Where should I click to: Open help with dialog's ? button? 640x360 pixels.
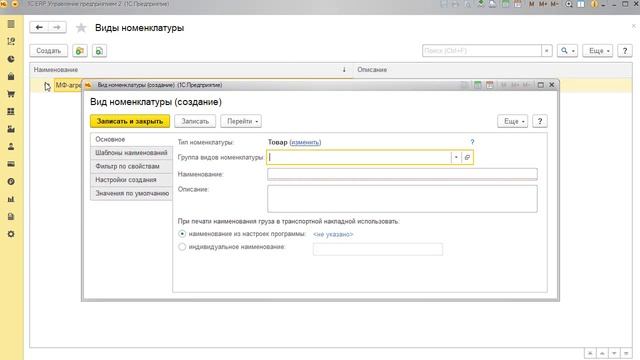tap(540, 121)
